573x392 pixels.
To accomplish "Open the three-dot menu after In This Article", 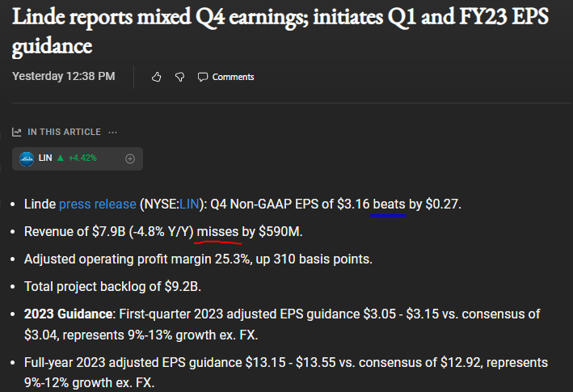I will pyautogui.click(x=112, y=132).
